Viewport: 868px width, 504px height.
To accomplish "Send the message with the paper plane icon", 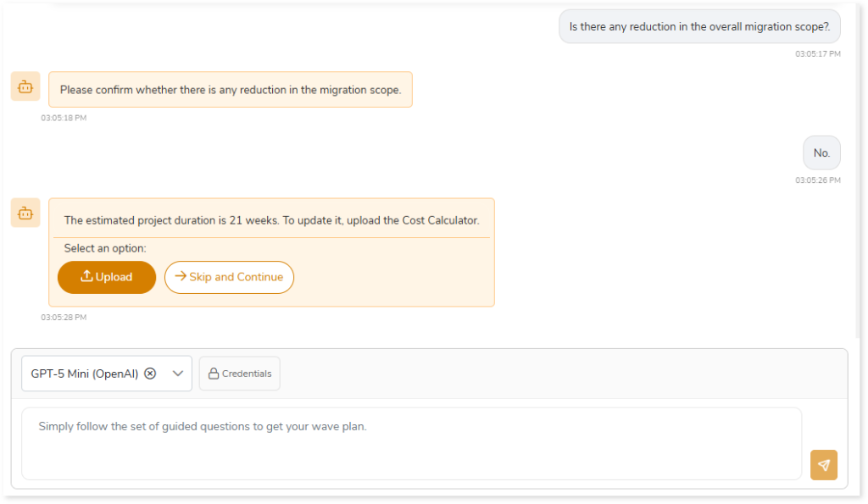I will point(823,465).
